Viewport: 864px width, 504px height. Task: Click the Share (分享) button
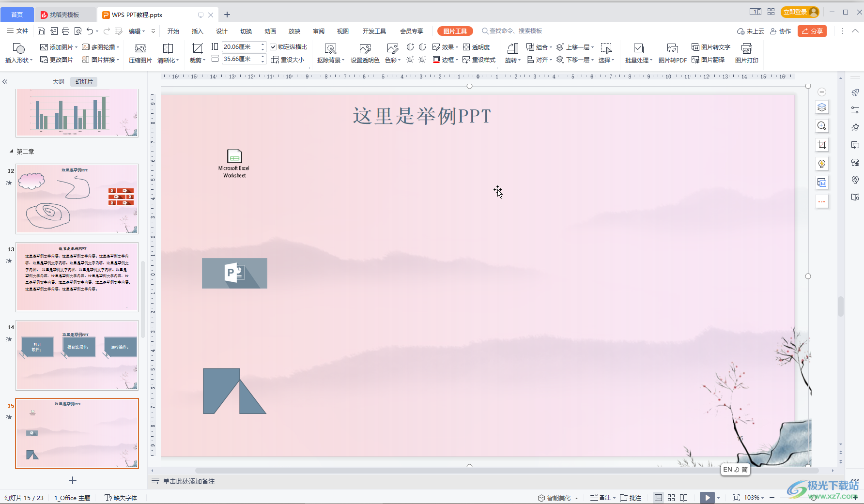[812, 31]
